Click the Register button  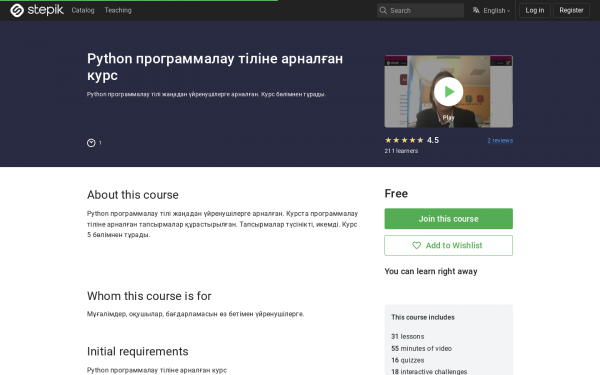pos(571,10)
